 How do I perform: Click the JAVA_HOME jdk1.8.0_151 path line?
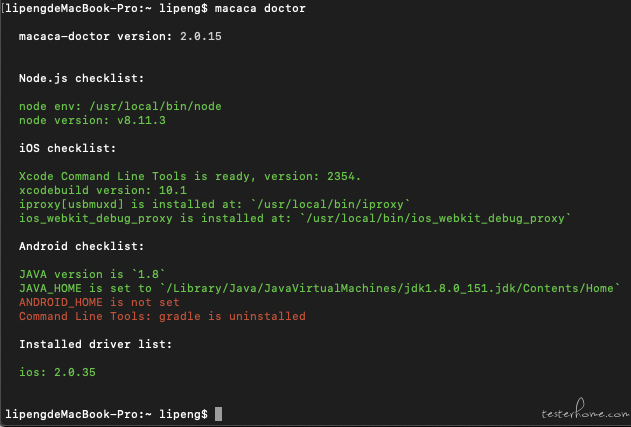tap(320, 289)
